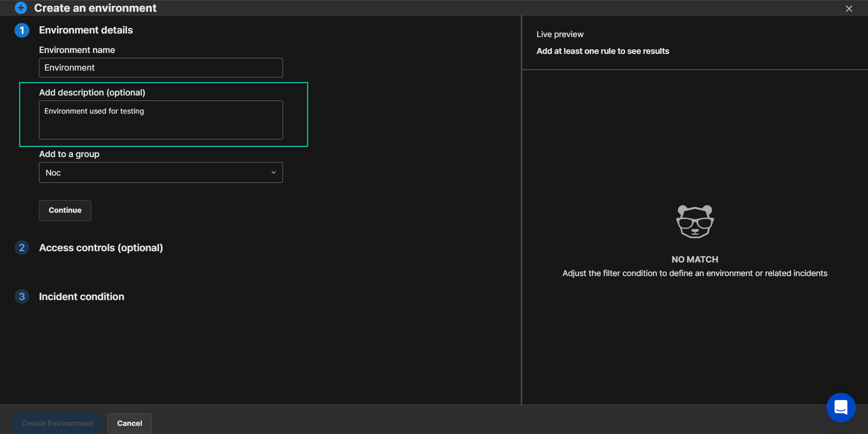Focus the description text area
Viewport: 868px width, 434px height.
(160, 120)
